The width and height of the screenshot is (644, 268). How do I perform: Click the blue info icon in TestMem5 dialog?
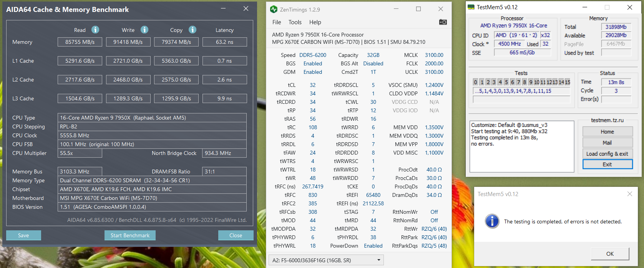pyautogui.click(x=492, y=221)
